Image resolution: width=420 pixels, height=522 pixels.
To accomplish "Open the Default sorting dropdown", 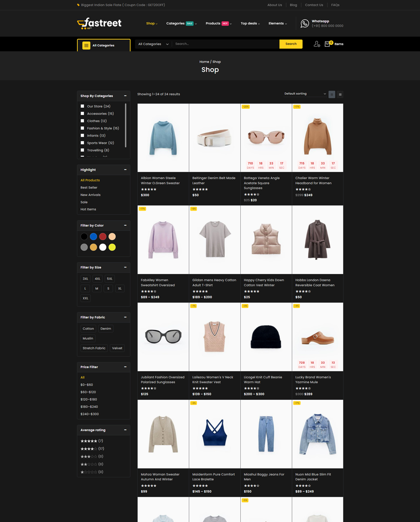I will [x=305, y=94].
